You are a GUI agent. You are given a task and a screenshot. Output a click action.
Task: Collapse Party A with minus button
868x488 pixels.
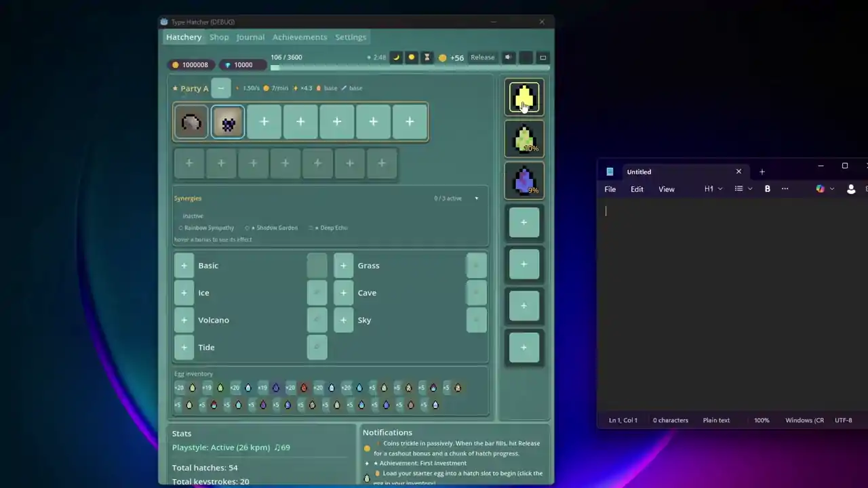coord(221,88)
